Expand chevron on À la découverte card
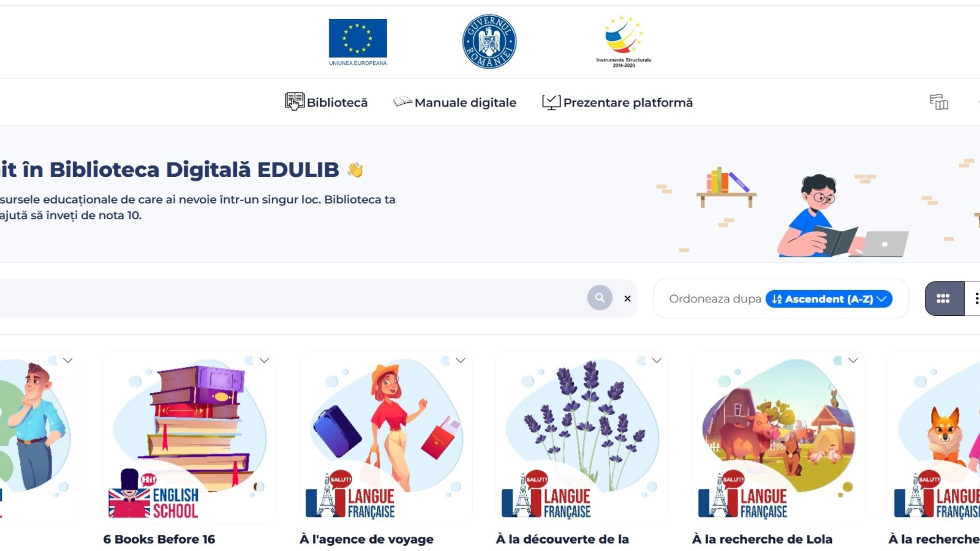Screen dimensions: 980x551 point(657,361)
